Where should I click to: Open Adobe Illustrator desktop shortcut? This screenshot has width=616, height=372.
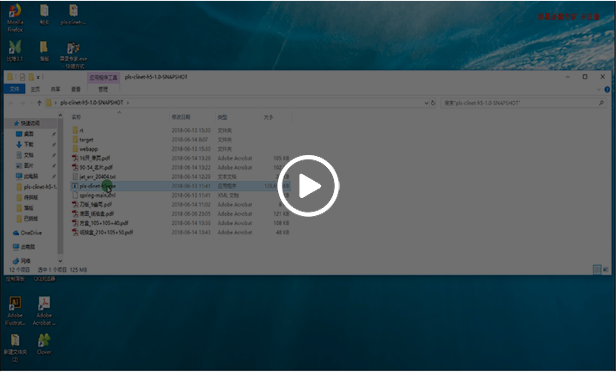pyautogui.click(x=15, y=311)
